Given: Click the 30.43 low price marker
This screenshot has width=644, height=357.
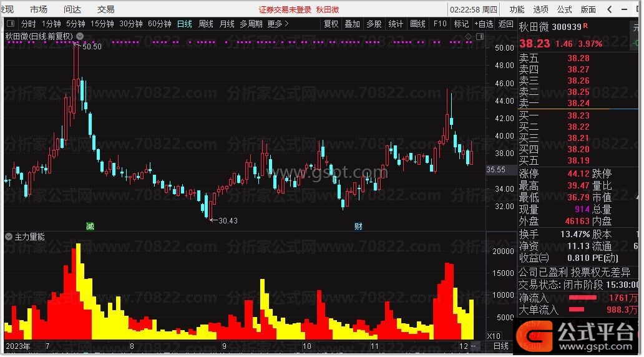Looking at the screenshot, I should click(x=228, y=220).
